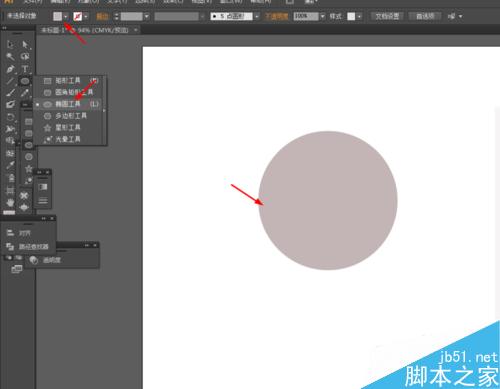500x389 pixels.
Task: Select the Magic Wand tool
Action: pyautogui.click(x=10, y=56)
